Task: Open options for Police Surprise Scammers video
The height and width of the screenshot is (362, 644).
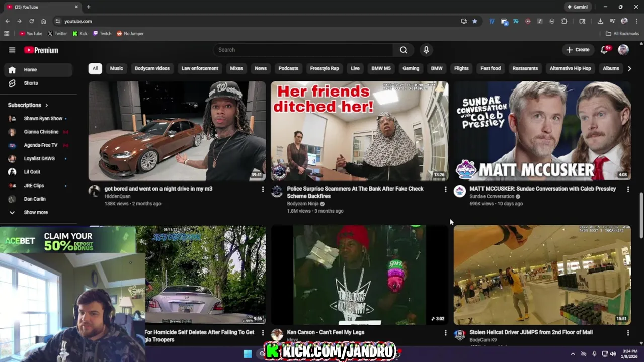Action: pos(445,189)
